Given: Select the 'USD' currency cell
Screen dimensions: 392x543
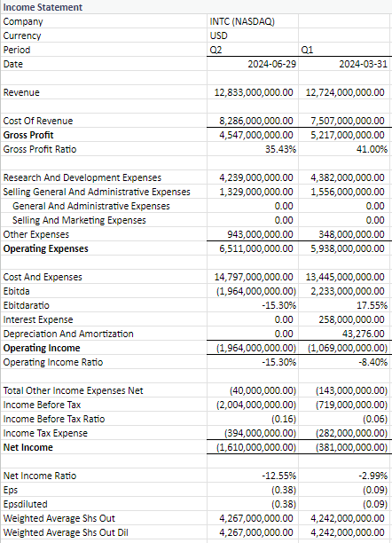Looking at the screenshot, I should (218, 35).
